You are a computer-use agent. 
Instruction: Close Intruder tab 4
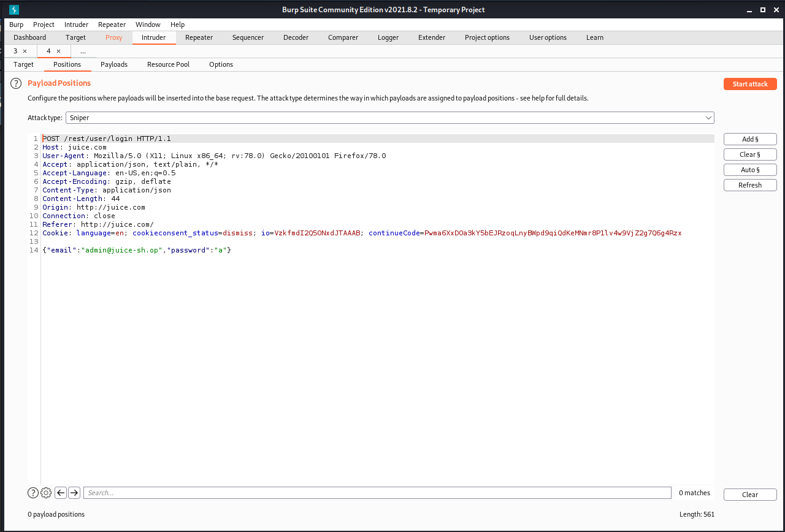click(x=58, y=51)
